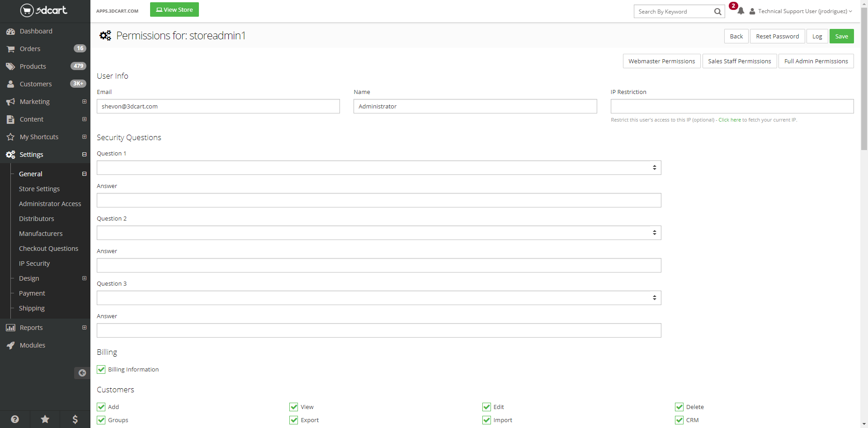The height and width of the screenshot is (428, 868).
Task: Click the notification bell icon
Action: (x=741, y=11)
